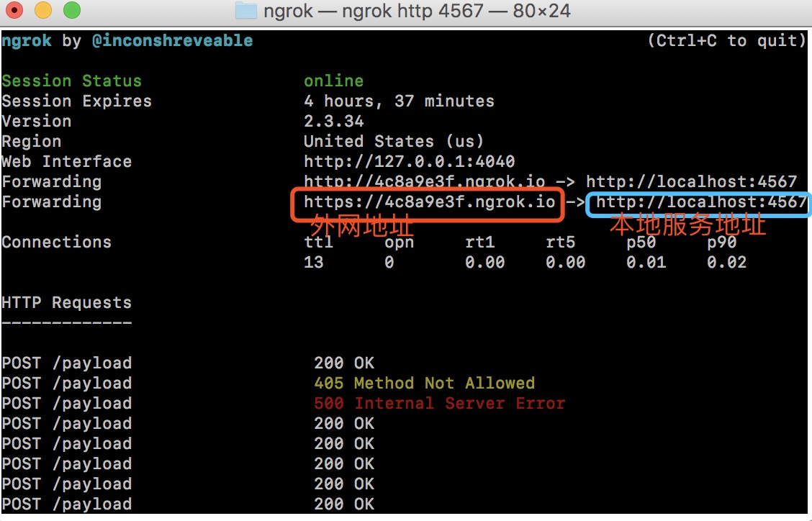812x521 pixels.
Task: Open the Web Interface URL 127.0.0.1:4040
Action: point(409,162)
